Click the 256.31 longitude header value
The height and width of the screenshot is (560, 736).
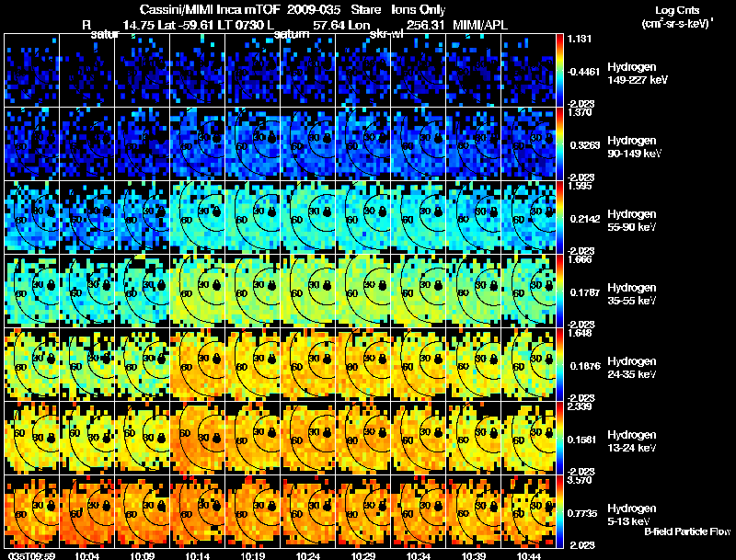[425, 25]
